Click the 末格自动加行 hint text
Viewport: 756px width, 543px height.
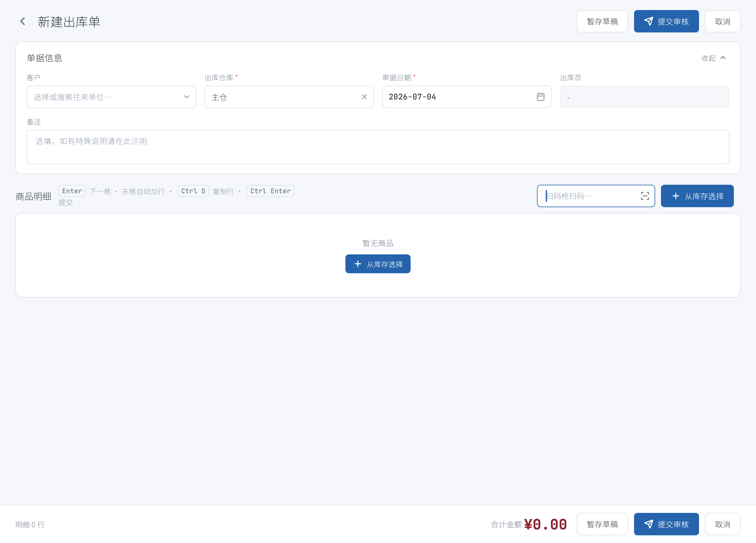tap(143, 192)
